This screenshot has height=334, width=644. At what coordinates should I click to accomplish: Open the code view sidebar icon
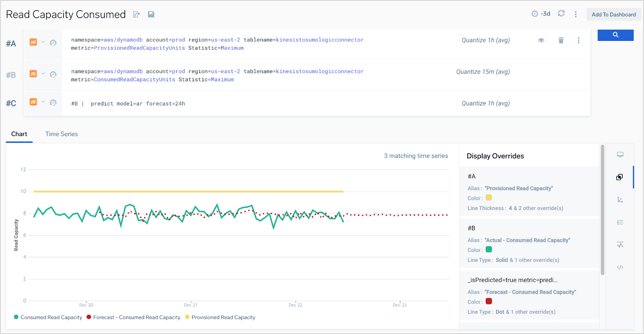pos(620,267)
